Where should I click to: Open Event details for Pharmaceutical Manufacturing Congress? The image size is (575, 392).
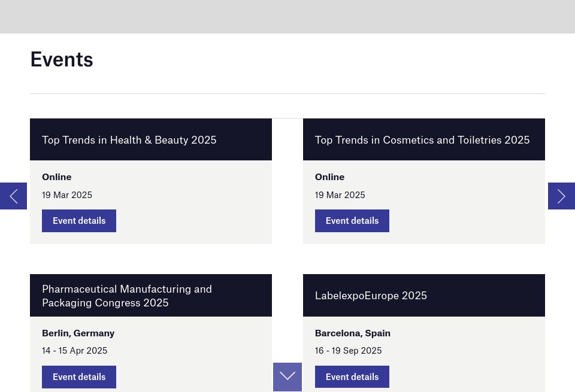pos(78,377)
